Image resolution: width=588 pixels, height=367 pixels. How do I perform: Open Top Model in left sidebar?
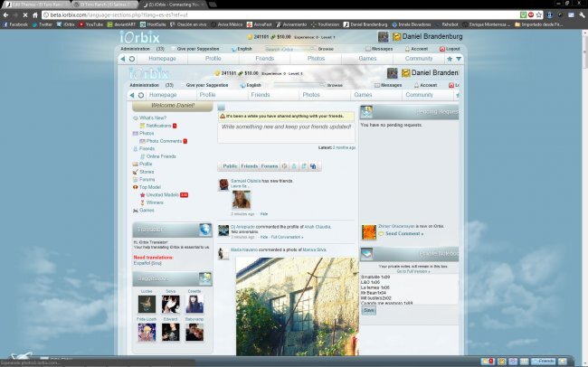point(150,187)
